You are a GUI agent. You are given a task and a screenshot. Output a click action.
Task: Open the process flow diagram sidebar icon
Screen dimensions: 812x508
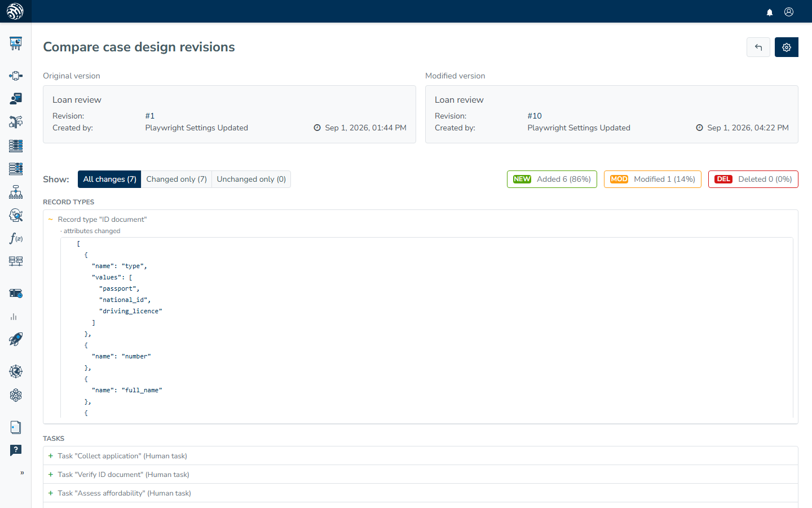(16, 76)
